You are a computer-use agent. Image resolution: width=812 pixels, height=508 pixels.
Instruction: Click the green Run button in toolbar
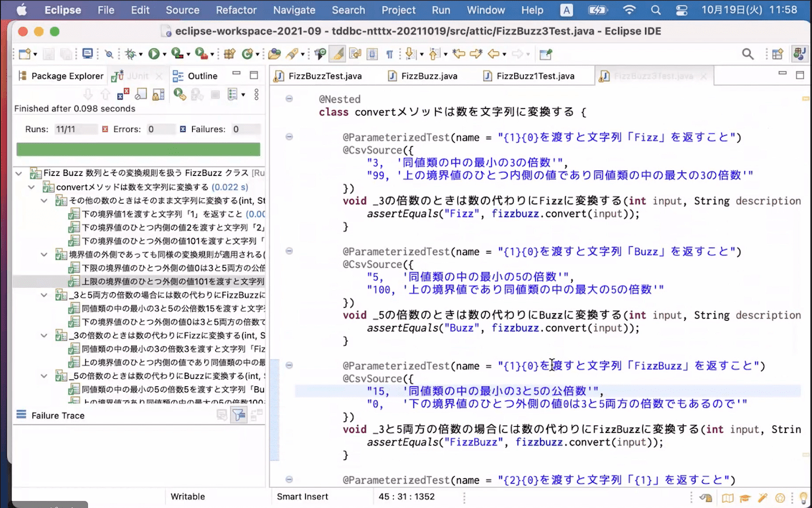(x=154, y=54)
